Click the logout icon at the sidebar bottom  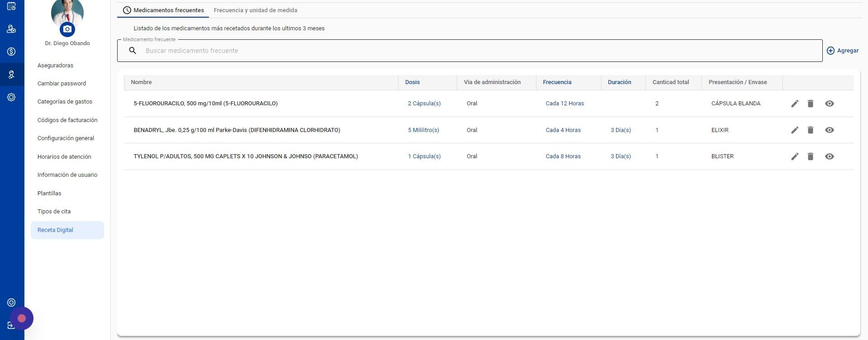(x=11, y=326)
